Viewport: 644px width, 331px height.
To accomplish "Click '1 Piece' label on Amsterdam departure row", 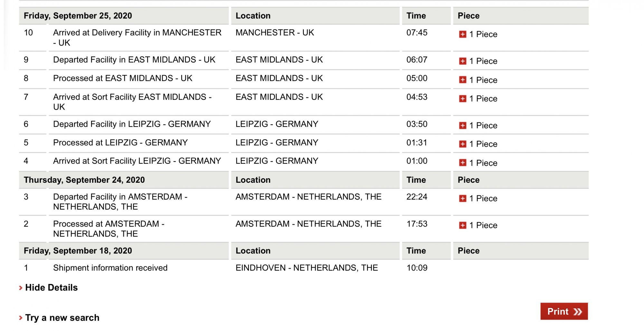I will coord(483,198).
